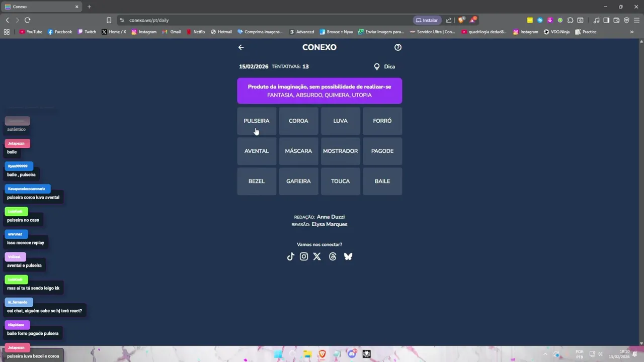Pick the GAFIEIRA word tile
Viewport: 644px width, 362px height.
298,181
